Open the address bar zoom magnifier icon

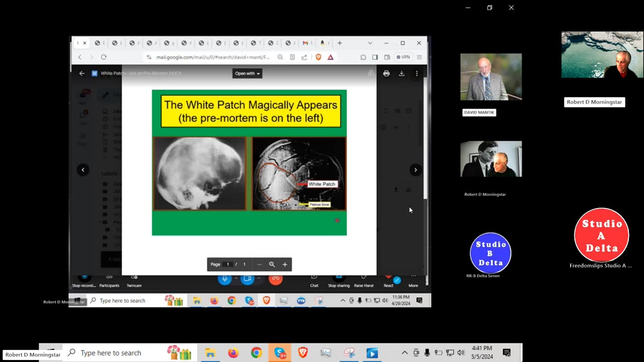(x=280, y=57)
